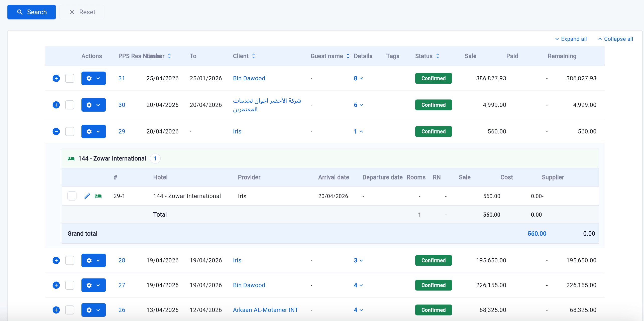This screenshot has width=644, height=321.
Task: Sort by Status column arrows
Action: [438, 56]
